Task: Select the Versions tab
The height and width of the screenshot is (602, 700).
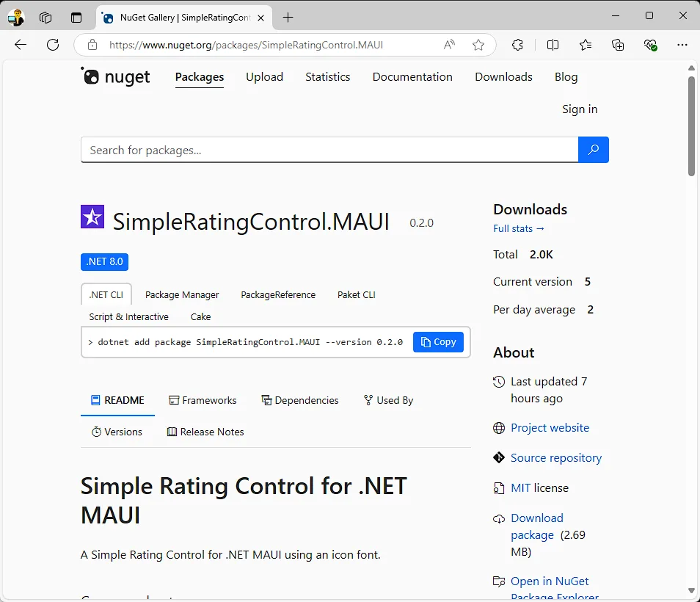Action: click(117, 432)
